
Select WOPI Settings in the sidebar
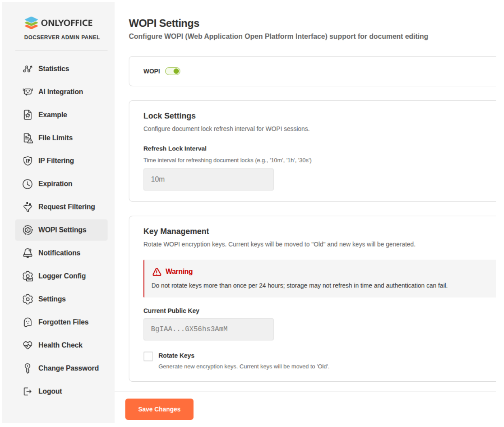[62, 230]
